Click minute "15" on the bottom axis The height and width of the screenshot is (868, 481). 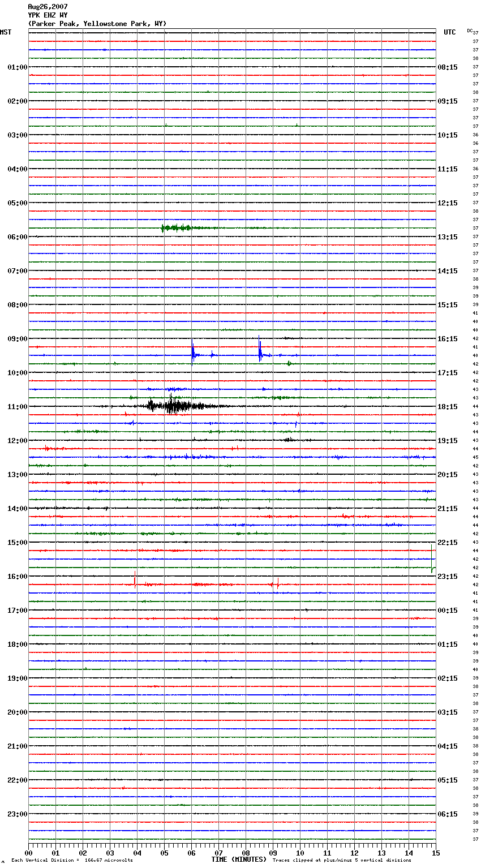tap(436, 853)
